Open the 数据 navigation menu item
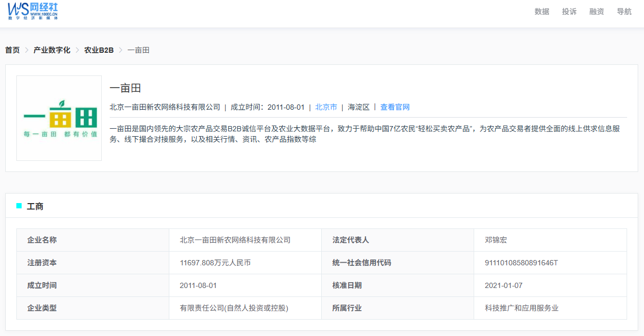 click(x=542, y=12)
